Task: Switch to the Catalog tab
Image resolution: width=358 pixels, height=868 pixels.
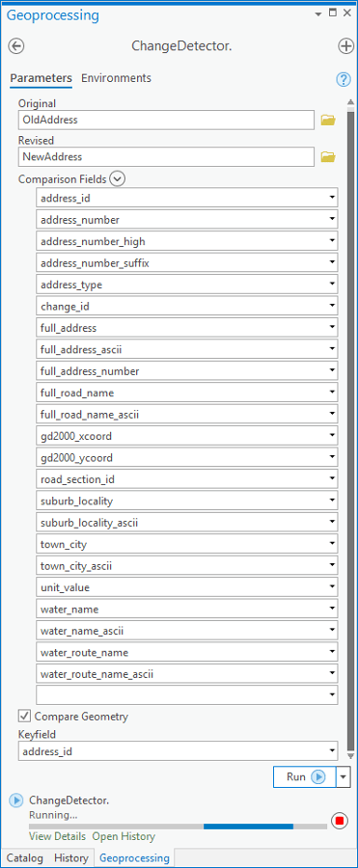Action: point(25,858)
